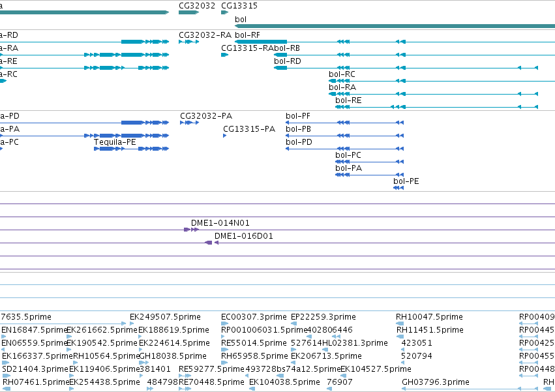This screenshot has width=555, height=392.
Task: Click the bol gene label
Action: tap(241, 20)
